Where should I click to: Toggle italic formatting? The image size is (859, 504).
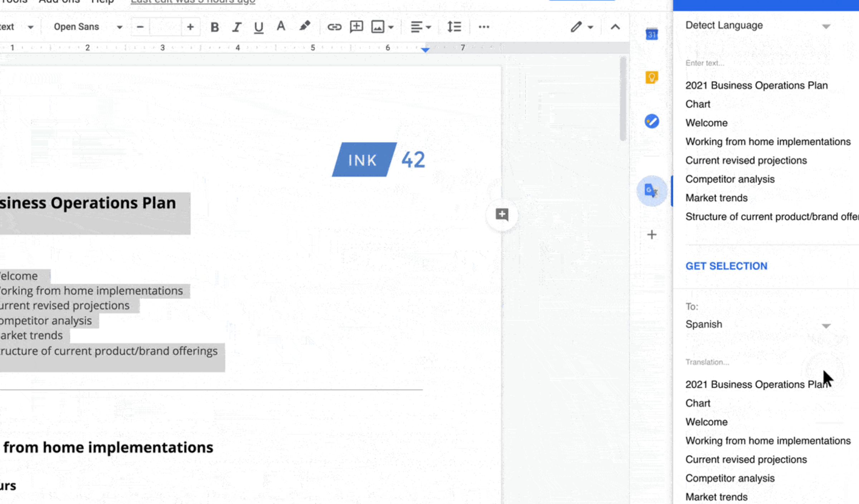point(236,26)
